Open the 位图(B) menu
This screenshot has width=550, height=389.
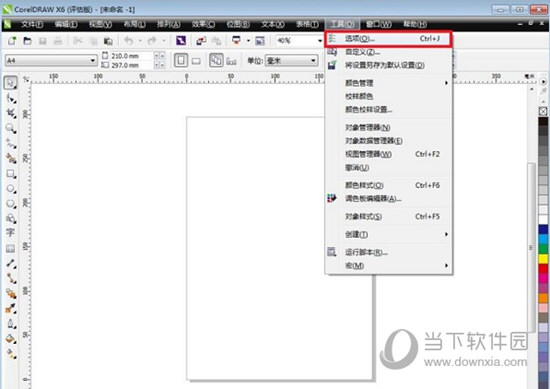238,24
